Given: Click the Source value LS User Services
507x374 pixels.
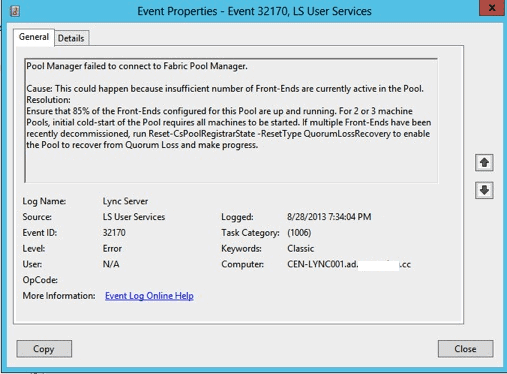Looking at the screenshot, I should [x=134, y=217].
